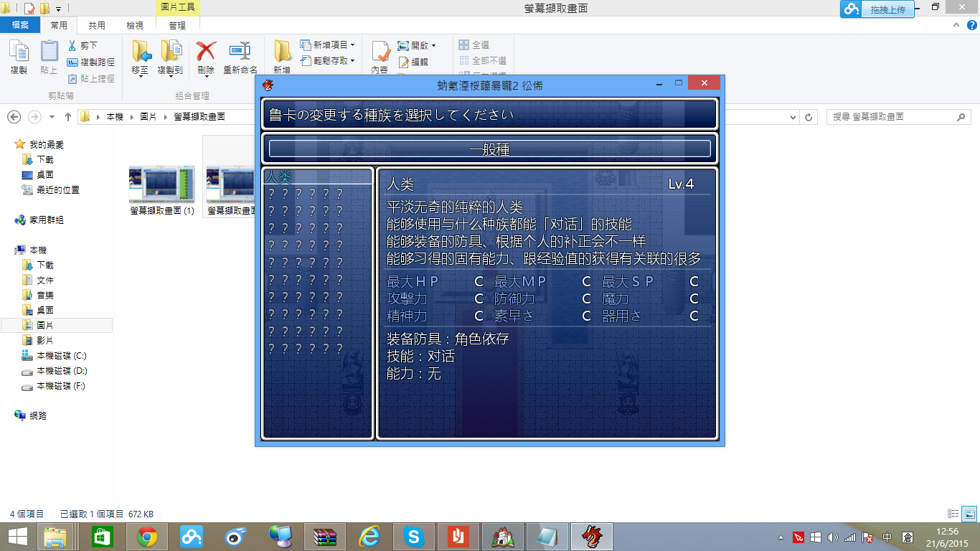Open 網路 in the navigation pane
Image resolution: width=980 pixels, height=551 pixels.
tap(38, 415)
